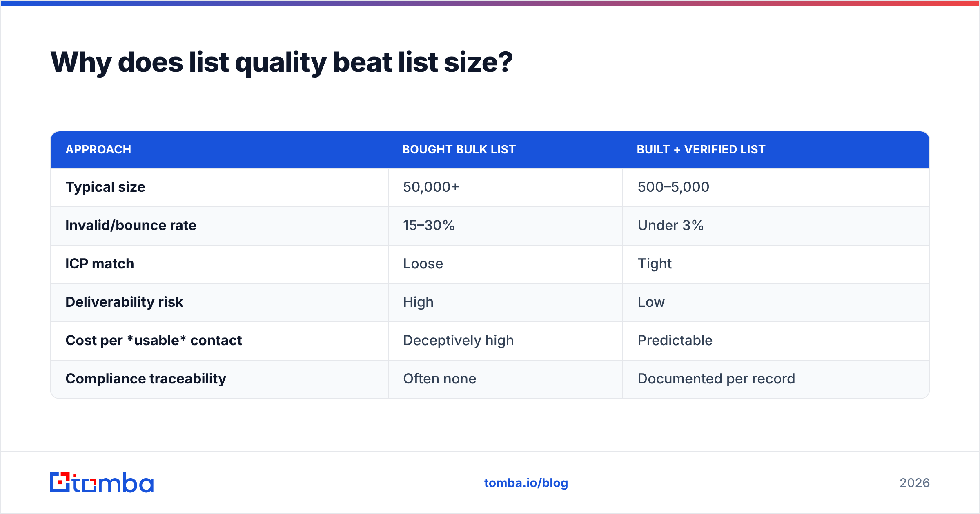Select the heading 'Why does list quality beat list size?'
This screenshot has width=980, height=514.
coord(281,62)
